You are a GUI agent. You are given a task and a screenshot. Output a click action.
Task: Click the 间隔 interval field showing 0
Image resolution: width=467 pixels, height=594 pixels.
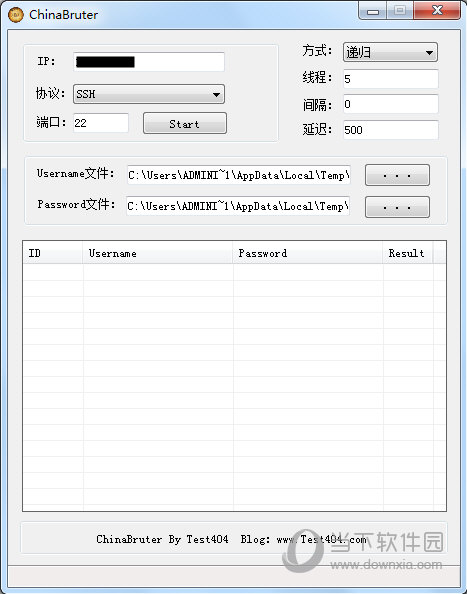pyautogui.click(x=390, y=104)
